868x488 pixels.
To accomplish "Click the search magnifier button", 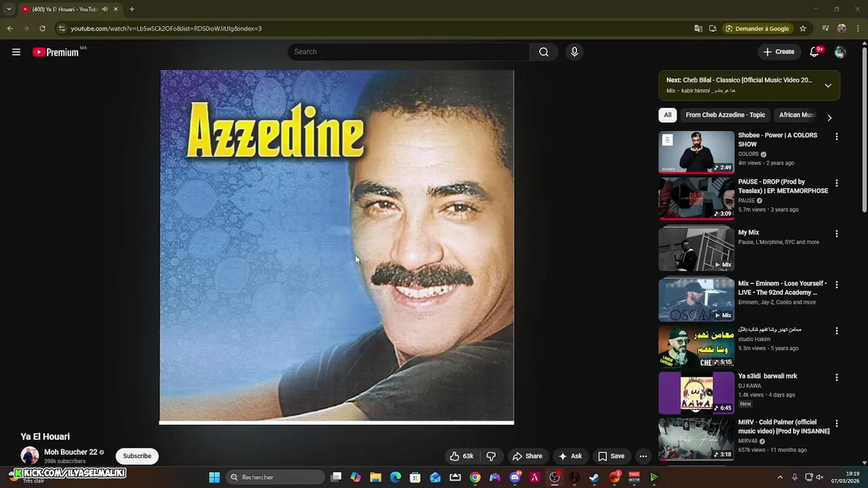I will pos(544,52).
